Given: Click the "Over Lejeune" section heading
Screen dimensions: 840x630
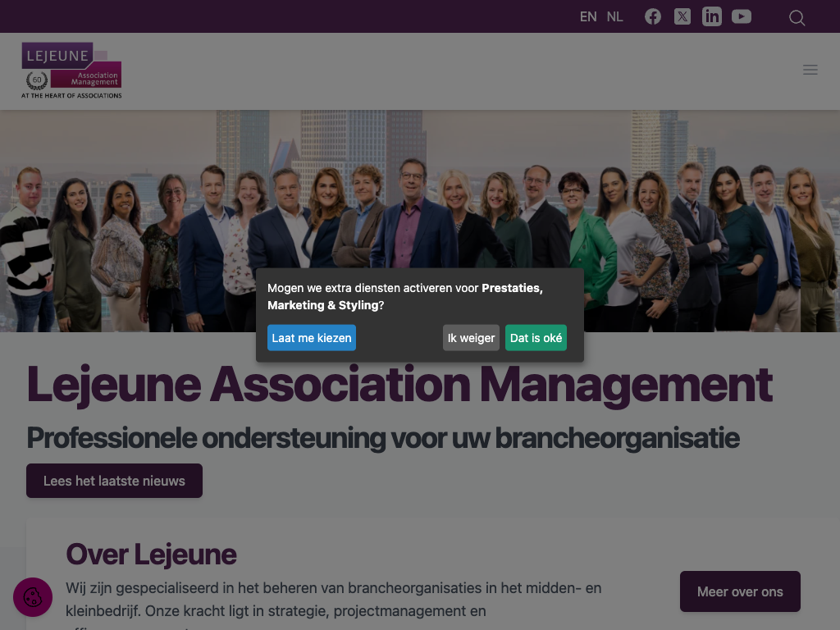Looking at the screenshot, I should coord(151,554).
